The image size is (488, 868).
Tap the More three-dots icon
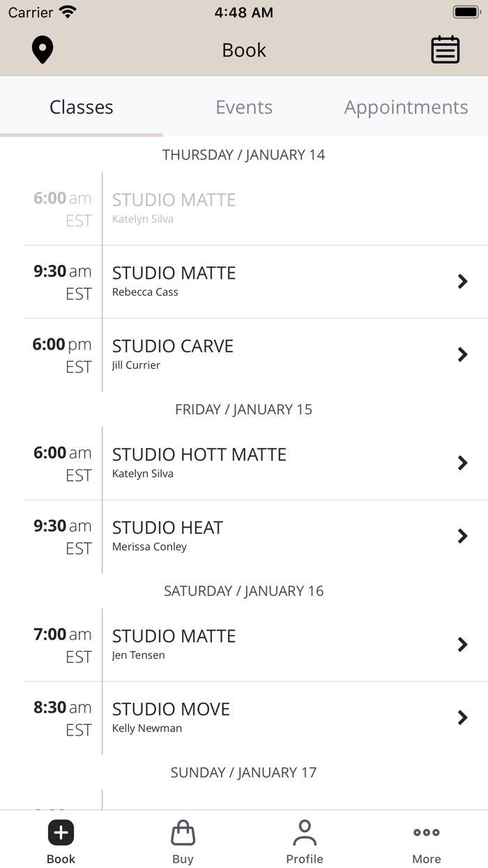[x=426, y=832]
